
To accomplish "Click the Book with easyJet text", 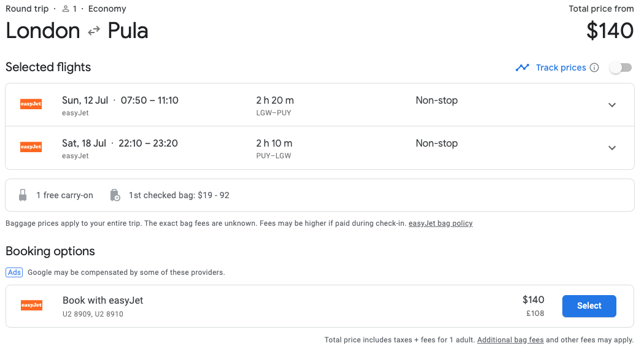I will (103, 301).
